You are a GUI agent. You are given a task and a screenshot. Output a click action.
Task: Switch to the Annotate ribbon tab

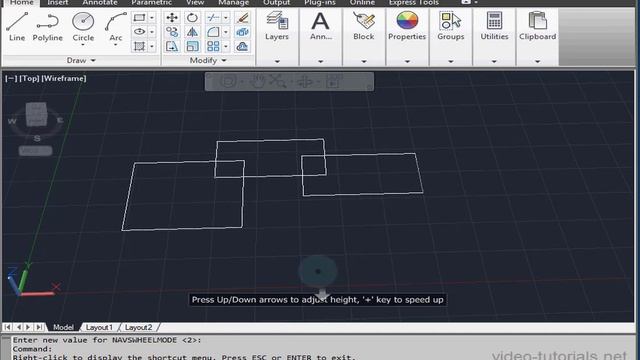click(100, 3)
